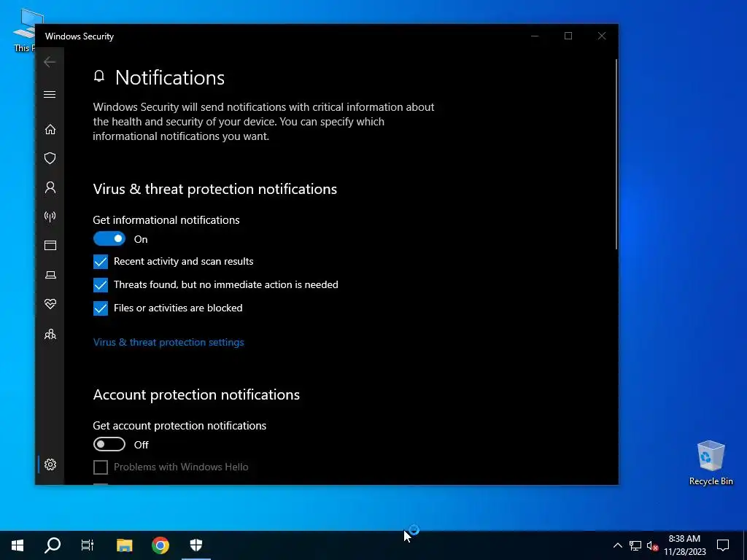Turn on account protection notifications toggle
The width and height of the screenshot is (747, 560).
point(109,444)
